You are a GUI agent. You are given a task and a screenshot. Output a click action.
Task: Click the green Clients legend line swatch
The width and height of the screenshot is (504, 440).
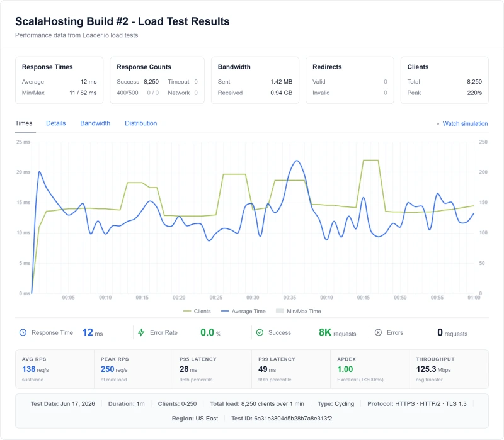[x=186, y=311]
